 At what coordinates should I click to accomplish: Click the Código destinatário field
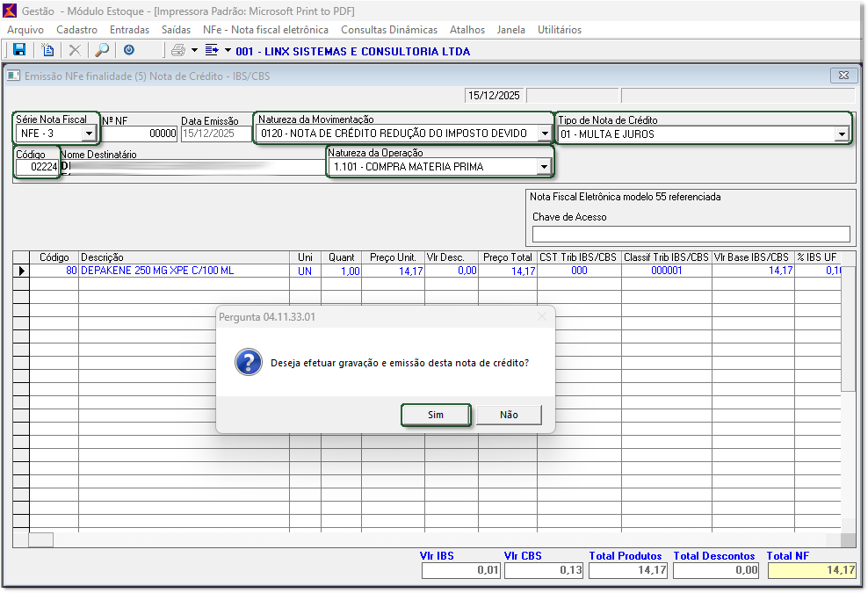(37, 167)
